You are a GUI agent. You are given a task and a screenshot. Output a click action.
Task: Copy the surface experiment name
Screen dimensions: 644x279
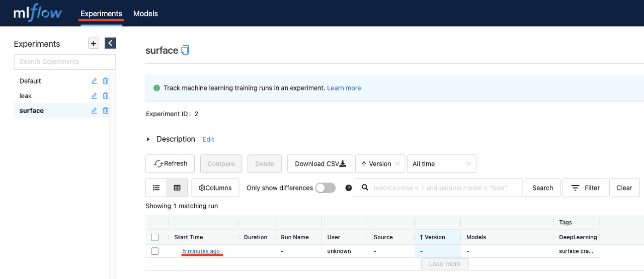pyautogui.click(x=185, y=50)
